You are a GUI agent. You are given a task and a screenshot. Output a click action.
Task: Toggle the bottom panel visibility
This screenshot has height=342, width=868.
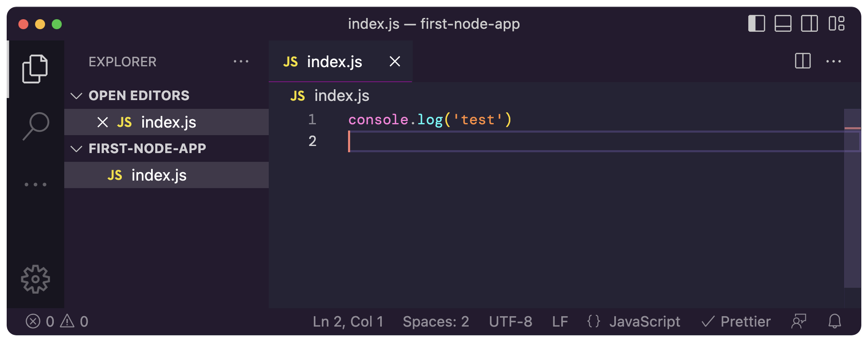[x=783, y=24]
